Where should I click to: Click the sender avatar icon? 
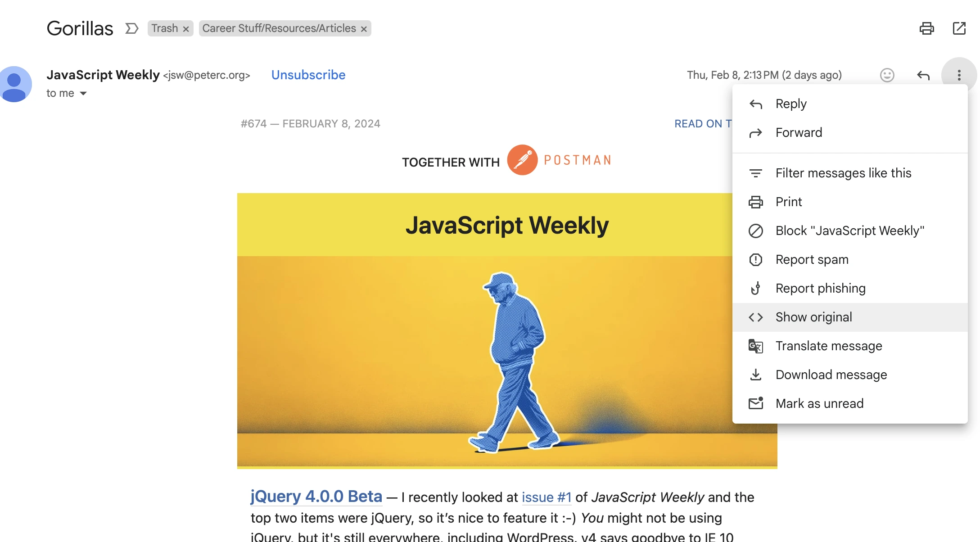tap(14, 84)
